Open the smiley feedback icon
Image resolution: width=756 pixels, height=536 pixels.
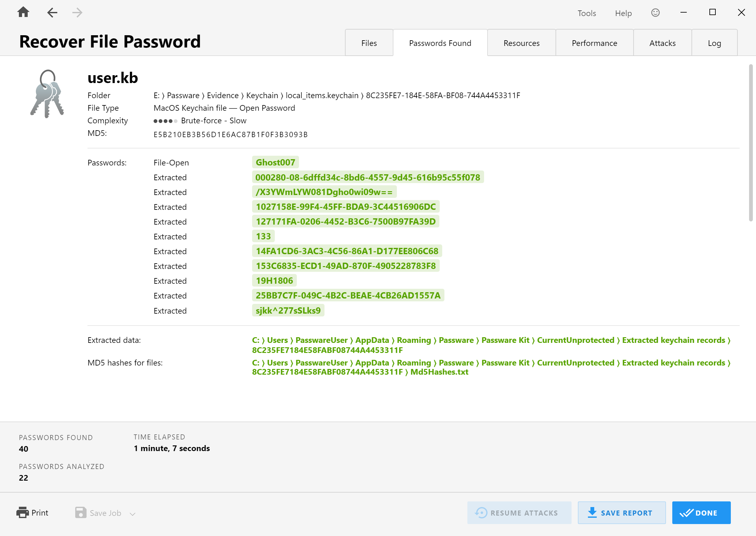[656, 13]
